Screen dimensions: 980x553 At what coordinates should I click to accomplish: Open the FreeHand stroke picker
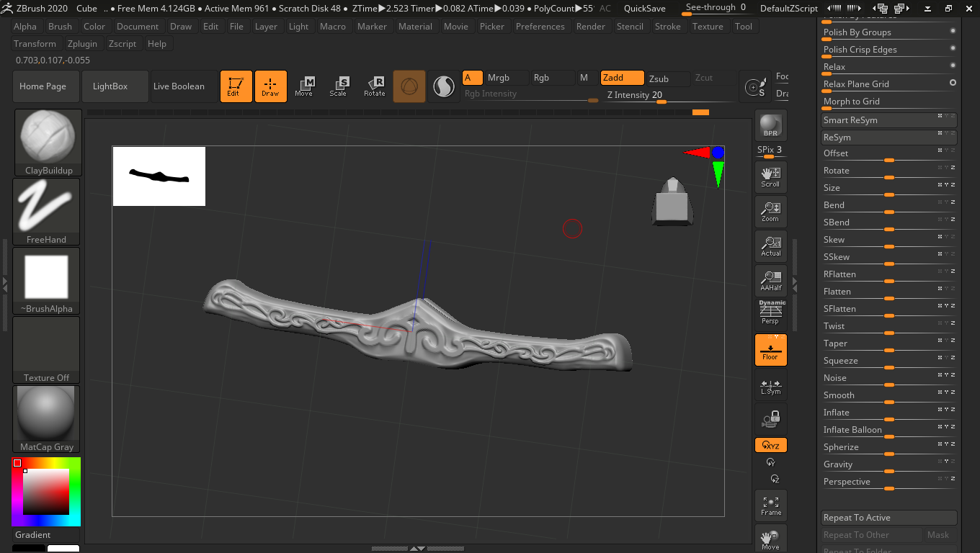(47, 212)
